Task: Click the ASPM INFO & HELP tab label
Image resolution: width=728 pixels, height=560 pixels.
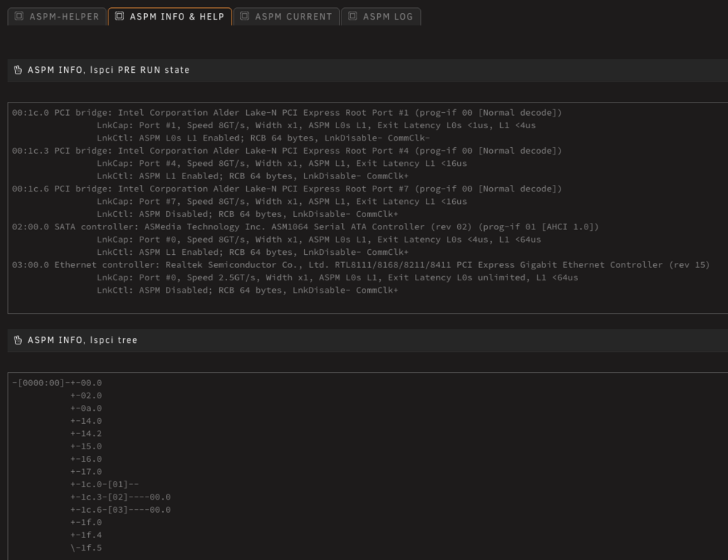Action: click(x=177, y=17)
